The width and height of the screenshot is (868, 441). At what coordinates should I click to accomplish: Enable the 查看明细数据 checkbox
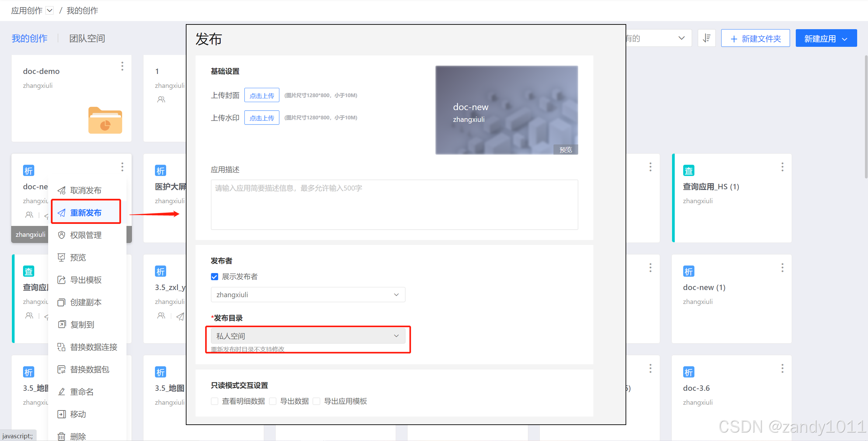click(215, 401)
